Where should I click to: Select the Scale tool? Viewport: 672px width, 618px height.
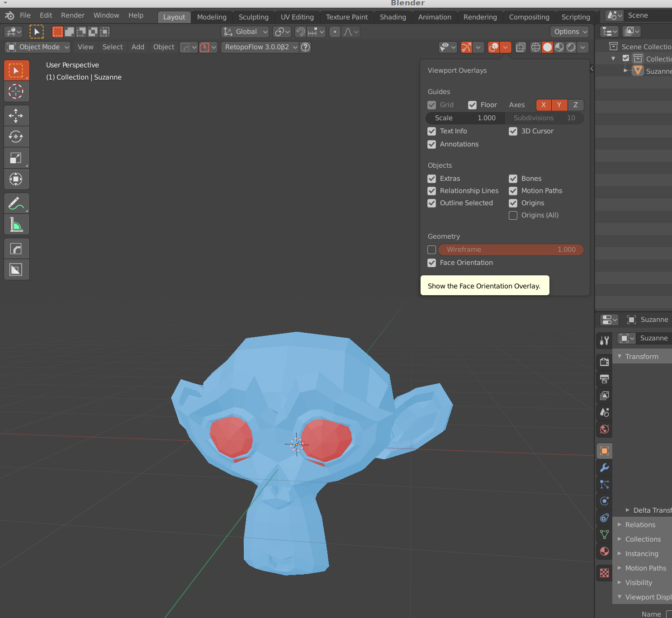[16, 158]
